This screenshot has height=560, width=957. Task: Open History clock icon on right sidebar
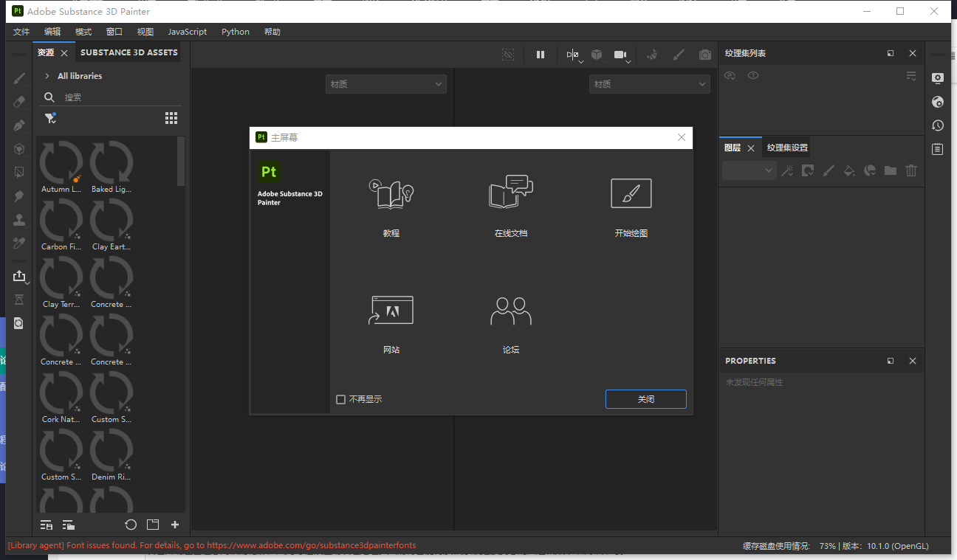click(938, 125)
